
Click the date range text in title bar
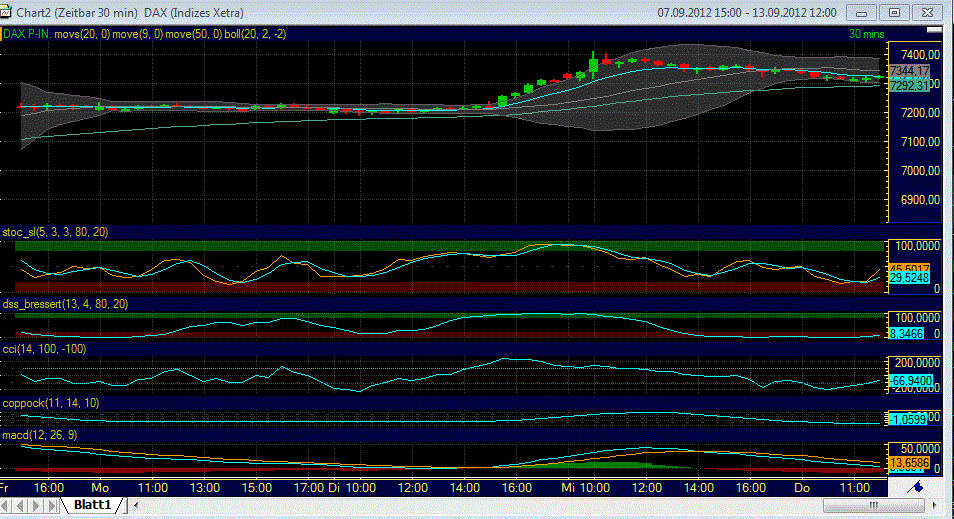coord(747,12)
